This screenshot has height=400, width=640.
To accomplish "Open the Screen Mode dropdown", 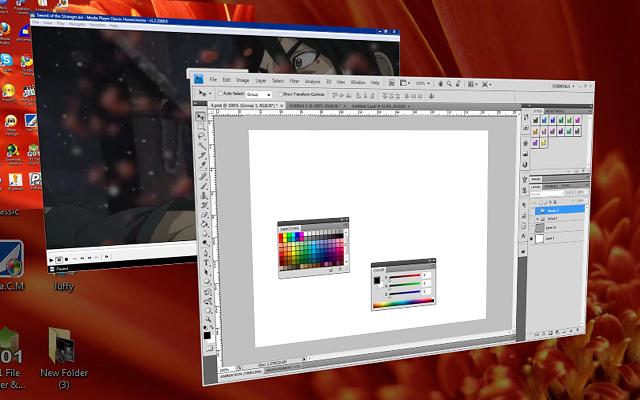I will coord(487,84).
